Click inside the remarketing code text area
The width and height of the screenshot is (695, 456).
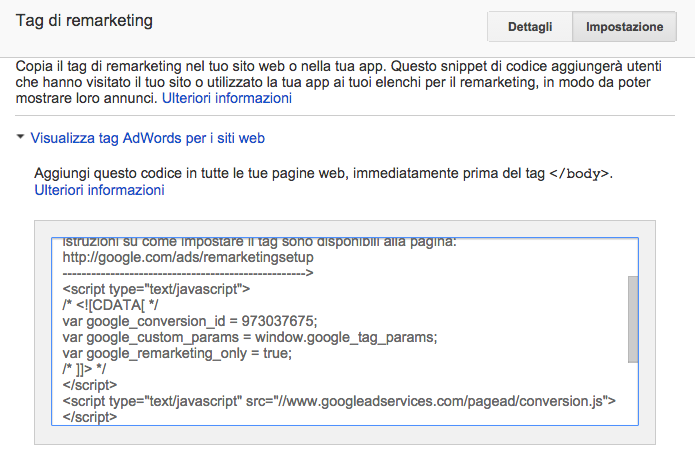[x=345, y=331]
